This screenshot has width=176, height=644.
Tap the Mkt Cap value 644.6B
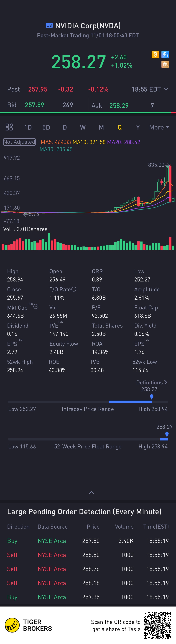15,316
